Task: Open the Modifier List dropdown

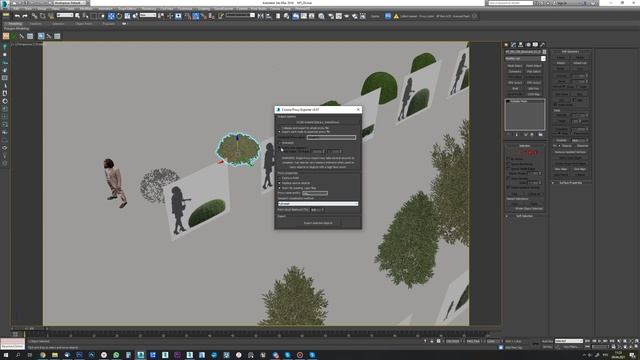Action: 525,58
